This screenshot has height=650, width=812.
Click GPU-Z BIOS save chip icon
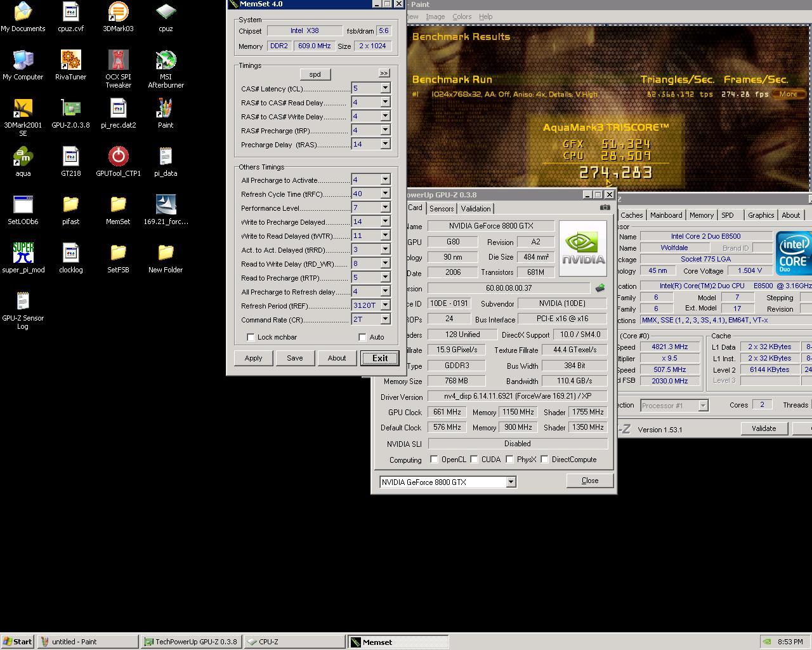point(599,288)
